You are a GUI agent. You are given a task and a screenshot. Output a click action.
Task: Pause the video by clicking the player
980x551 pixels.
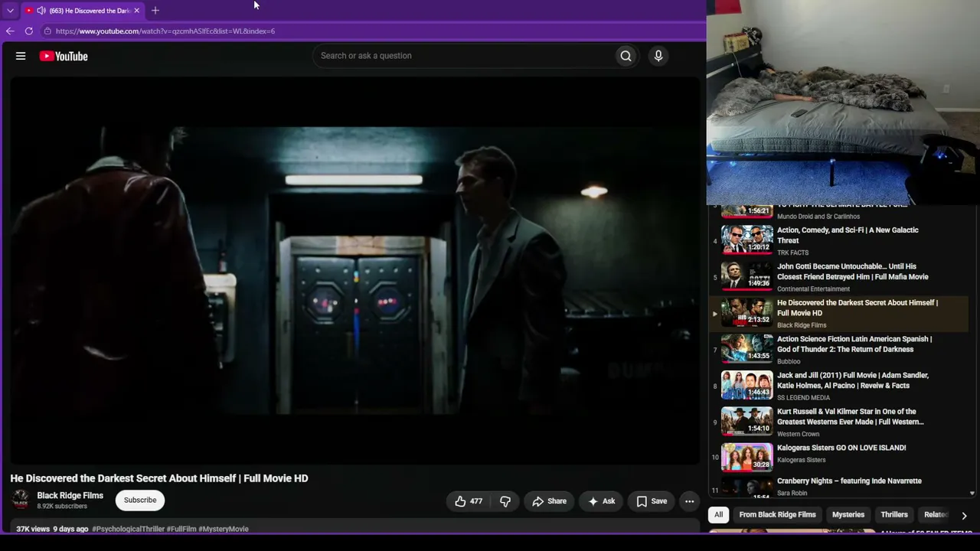click(x=354, y=270)
